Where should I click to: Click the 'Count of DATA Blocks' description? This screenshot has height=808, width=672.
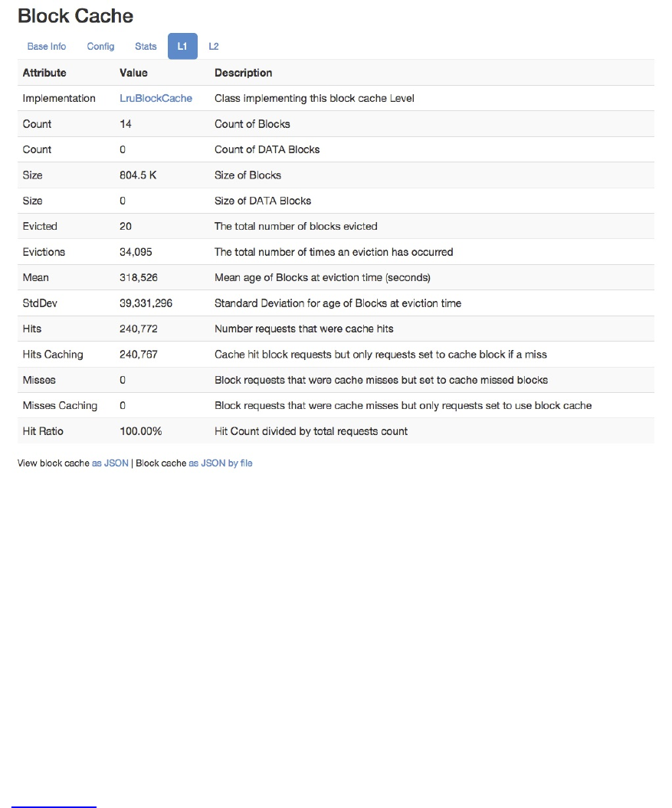(x=267, y=149)
